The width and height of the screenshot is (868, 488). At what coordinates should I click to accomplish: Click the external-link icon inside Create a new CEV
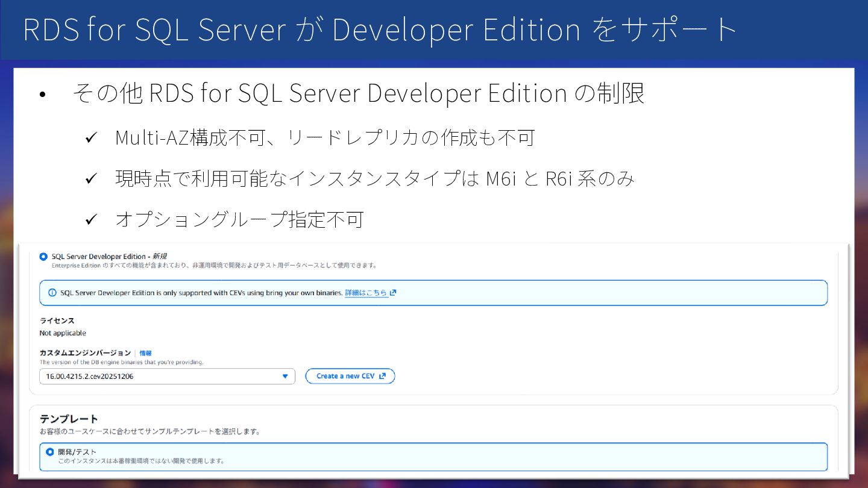[x=382, y=377]
